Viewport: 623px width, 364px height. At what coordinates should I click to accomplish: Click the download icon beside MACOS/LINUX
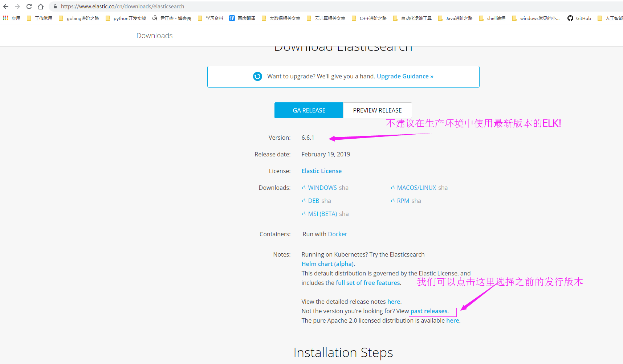pos(393,188)
